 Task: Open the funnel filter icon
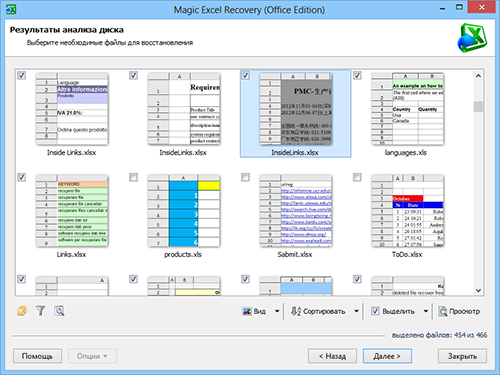point(41,311)
